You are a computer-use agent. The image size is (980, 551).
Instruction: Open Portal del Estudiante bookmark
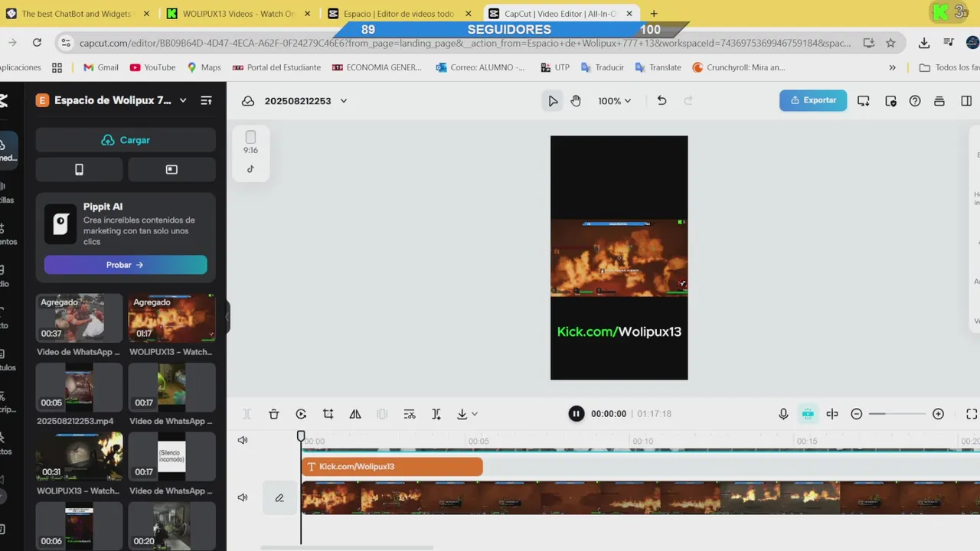pos(276,67)
